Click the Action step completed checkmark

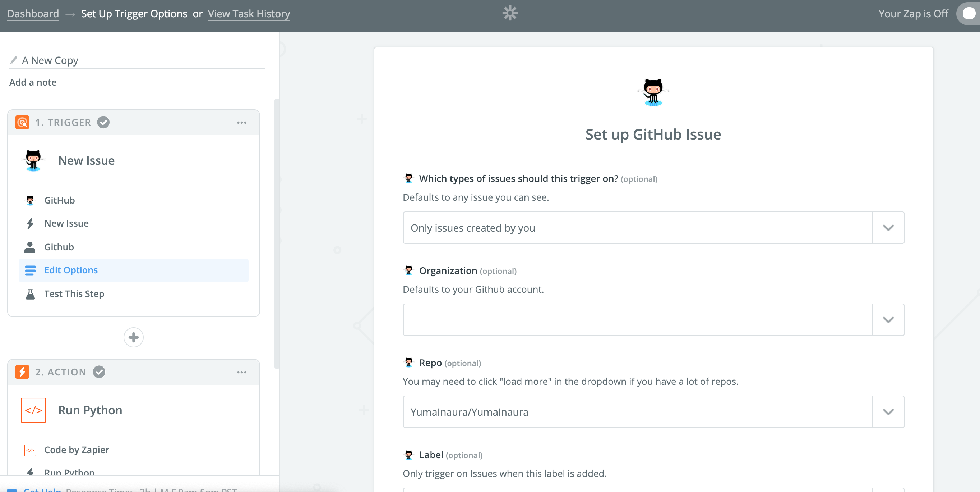tap(99, 372)
